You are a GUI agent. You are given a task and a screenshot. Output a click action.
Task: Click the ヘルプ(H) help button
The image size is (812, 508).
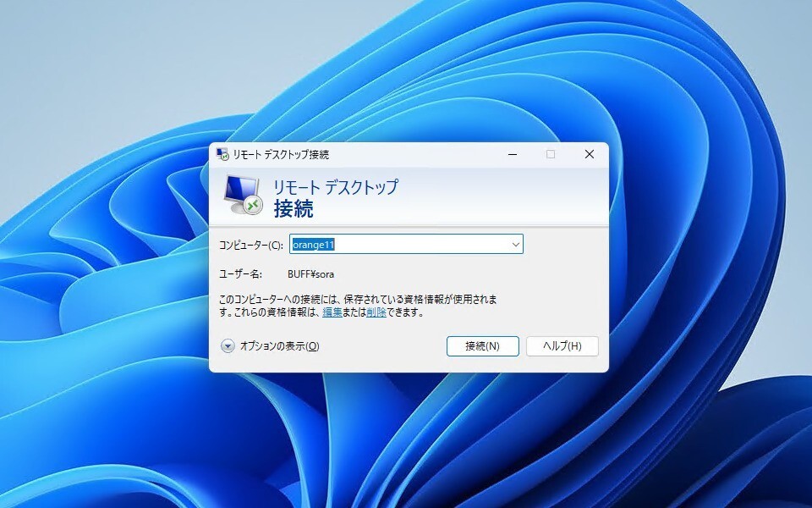pyautogui.click(x=562, y=346)
